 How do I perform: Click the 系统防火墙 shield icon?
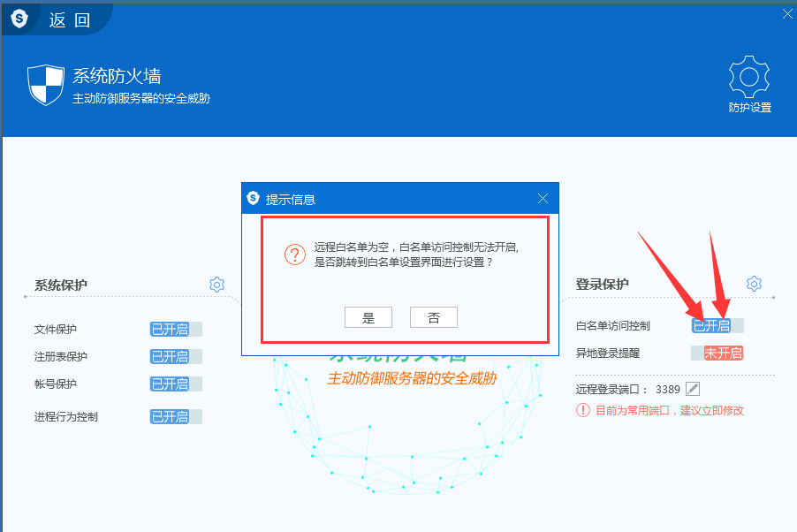point(46,85)
